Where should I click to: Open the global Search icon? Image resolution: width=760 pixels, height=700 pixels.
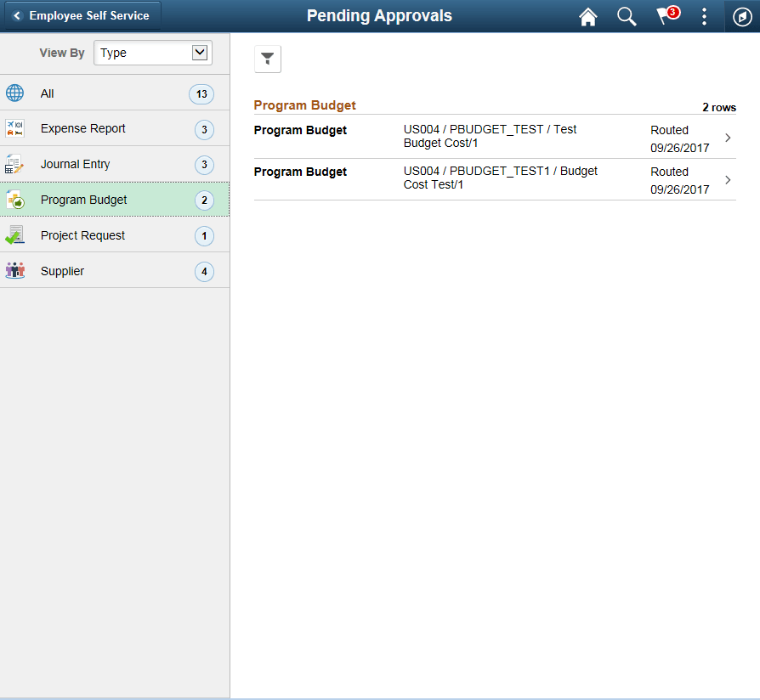click(x=627, y=16)
